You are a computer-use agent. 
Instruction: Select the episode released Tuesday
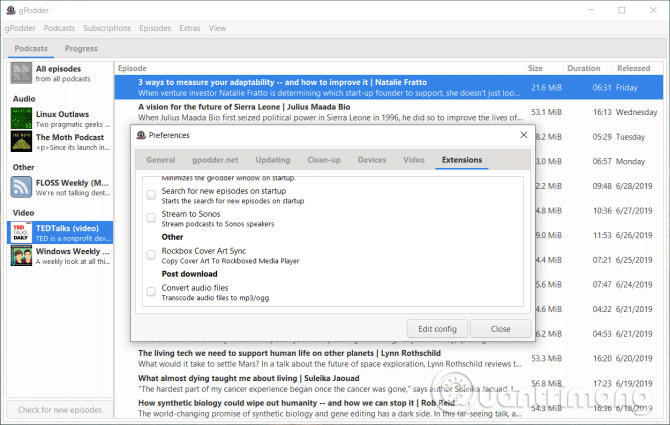coord(599,137)
